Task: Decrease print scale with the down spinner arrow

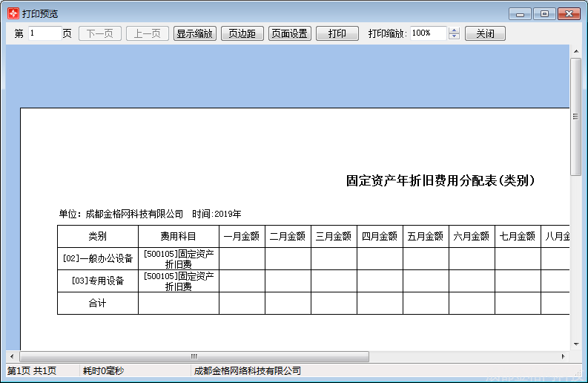Action: pos(455,37)
